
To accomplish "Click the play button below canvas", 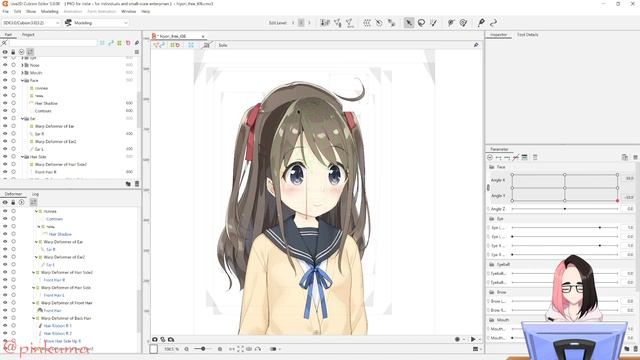I will point(473,339).
